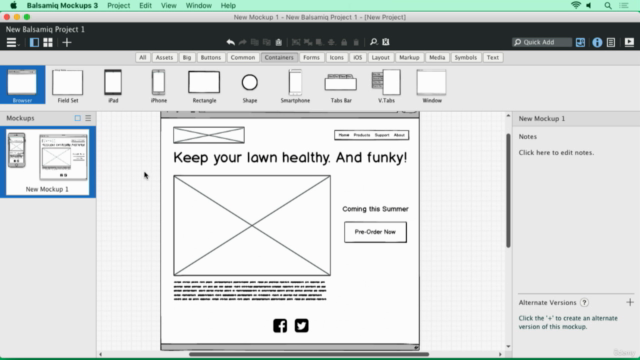The width and height of the screenshot is (640, 360).
Task: Select the large image placeholder on canvas
Action: [x=252, y=225]
